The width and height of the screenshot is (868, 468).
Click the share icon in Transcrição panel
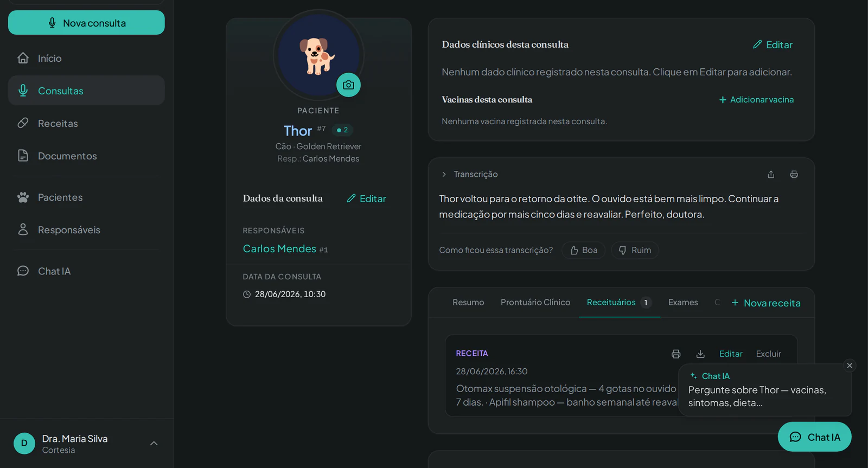click(x=771, y=174)
